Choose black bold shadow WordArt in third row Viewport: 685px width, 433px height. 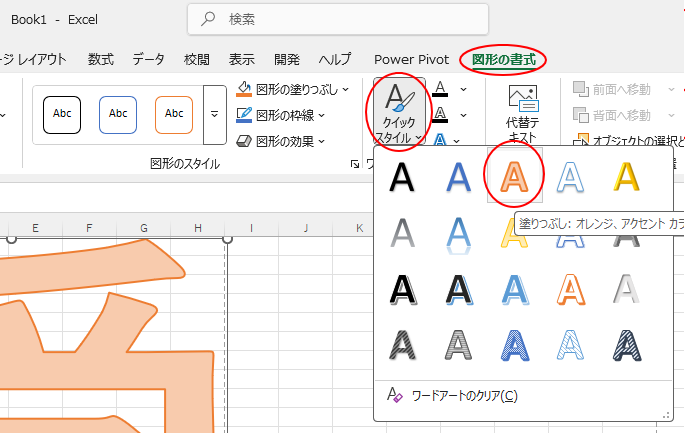click(x=402, y=289)
